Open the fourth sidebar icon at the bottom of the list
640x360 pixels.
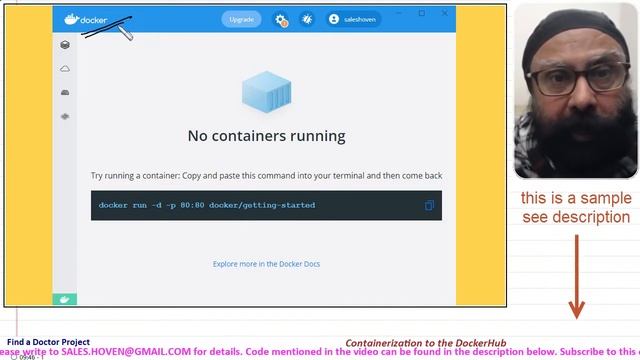point(65,116)
